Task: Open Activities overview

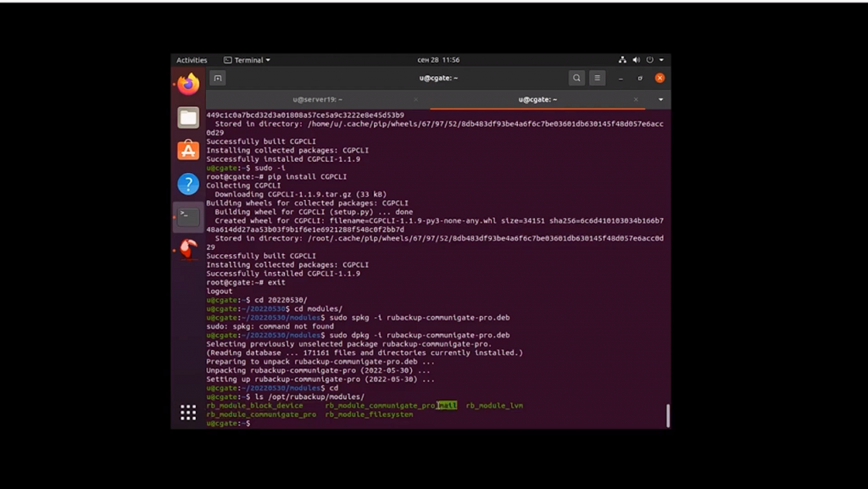Action: 192,59
